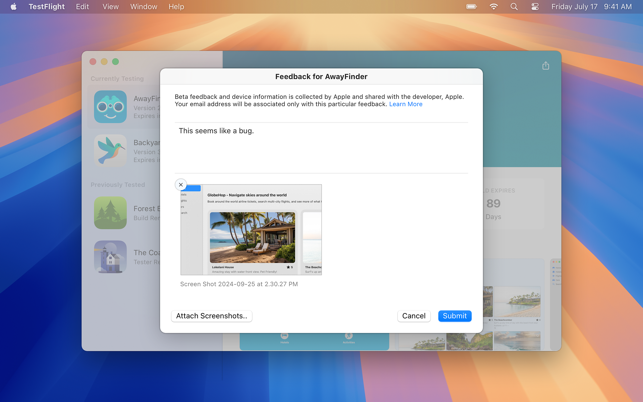Select the Forest trees app icon
The image size is (643, 402).
(110, 212)
